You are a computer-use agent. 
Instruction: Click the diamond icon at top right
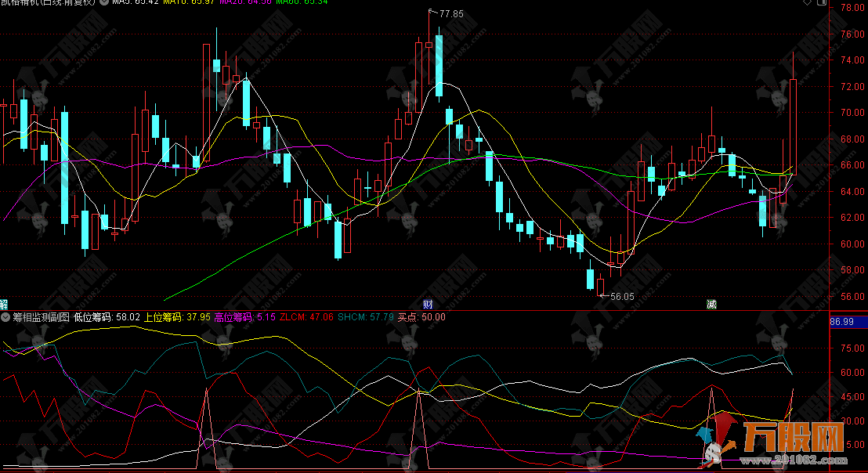click(806, 3)
